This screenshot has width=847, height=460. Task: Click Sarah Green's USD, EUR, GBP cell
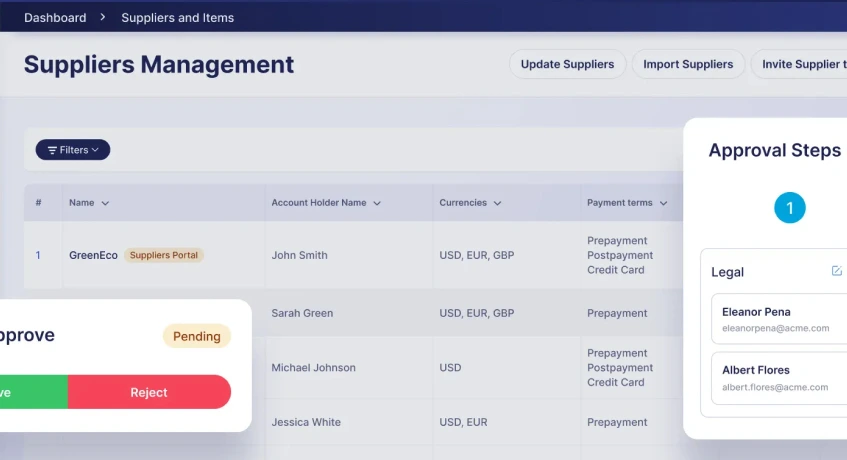476,313
